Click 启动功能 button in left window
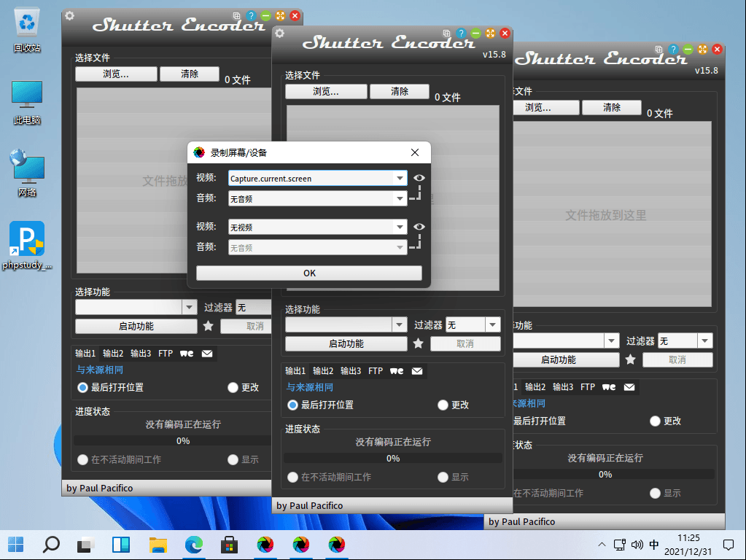 click(x=136, y=326)
